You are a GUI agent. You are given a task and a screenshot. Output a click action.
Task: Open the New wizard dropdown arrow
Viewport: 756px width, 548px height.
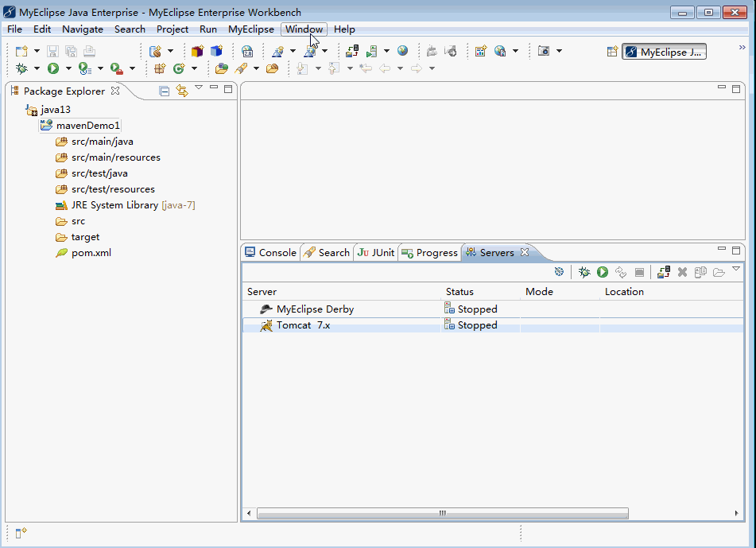[37, 51]
